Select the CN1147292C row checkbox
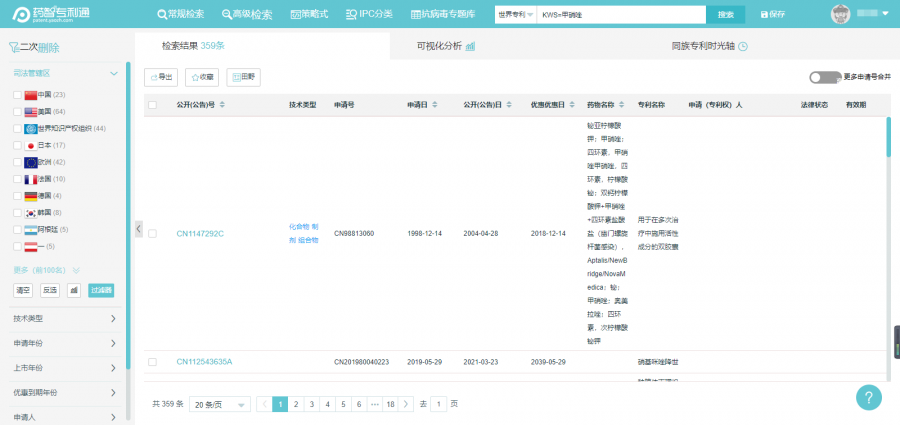900x425 pixels. coord(152,233)
